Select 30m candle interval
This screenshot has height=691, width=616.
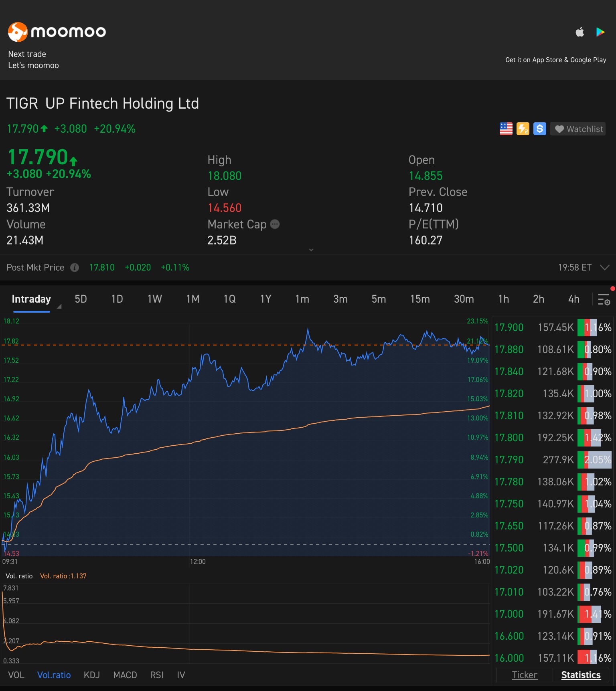[464, 299]
